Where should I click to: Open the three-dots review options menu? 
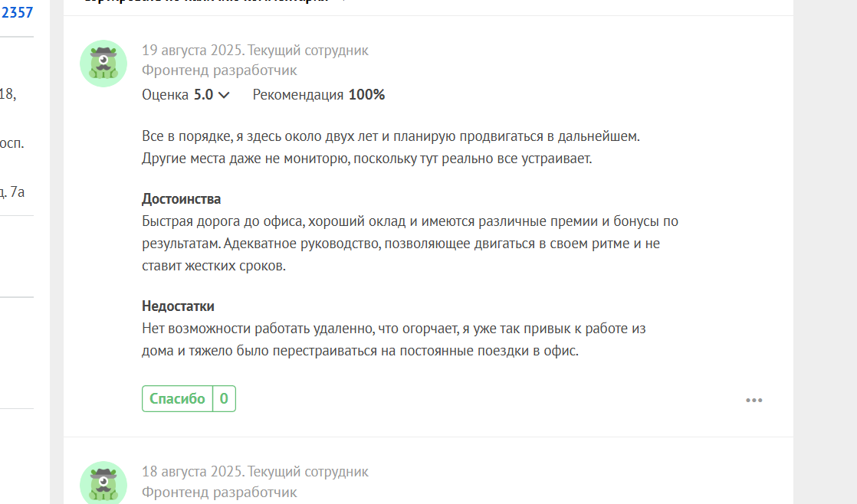point(754,401)
